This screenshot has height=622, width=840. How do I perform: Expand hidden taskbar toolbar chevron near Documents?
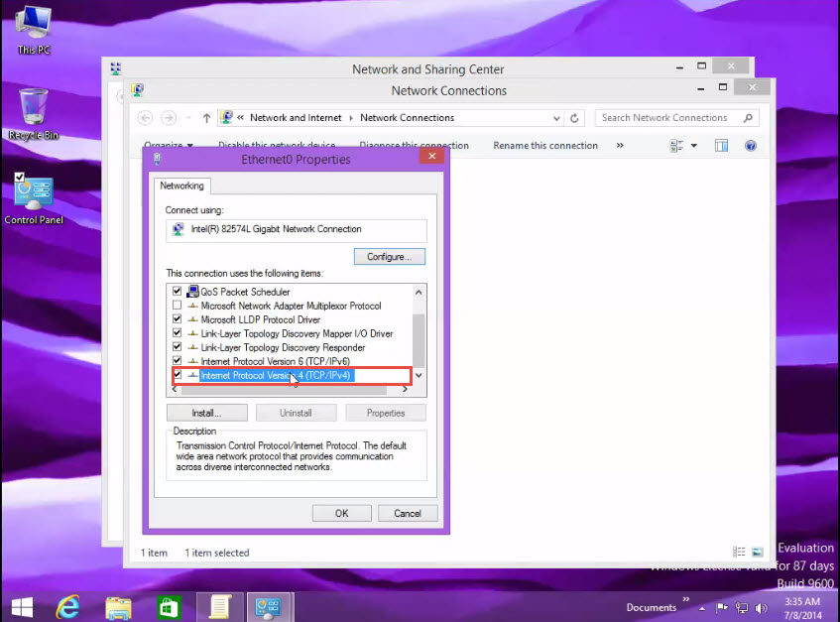[685, 599]
